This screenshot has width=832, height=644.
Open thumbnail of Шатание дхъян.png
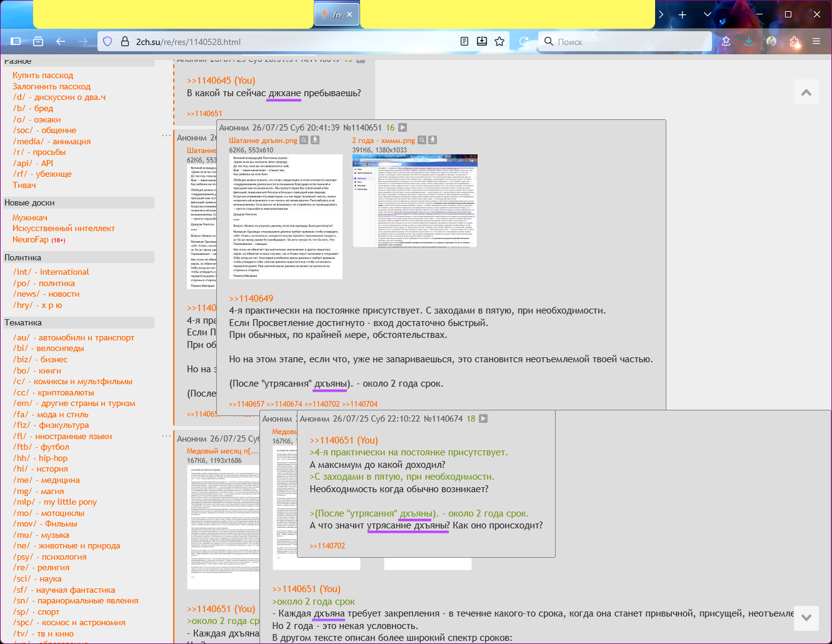click(286, 216)
